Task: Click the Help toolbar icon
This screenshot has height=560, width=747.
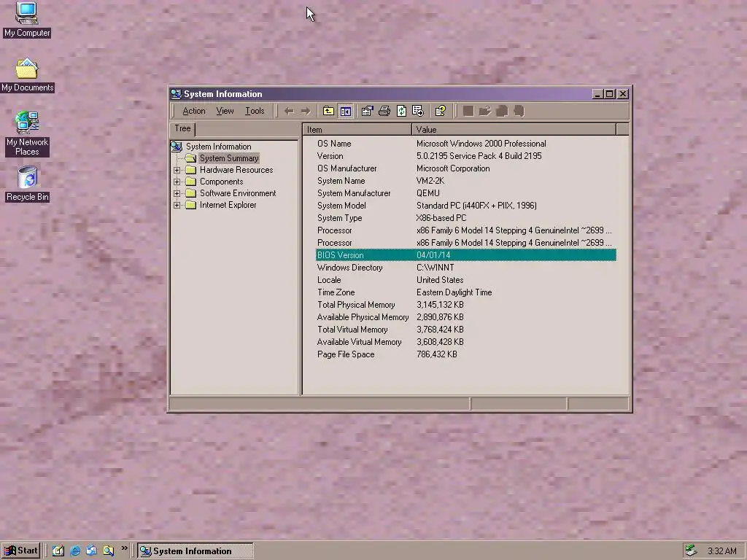Action: (x=441, y=111)
